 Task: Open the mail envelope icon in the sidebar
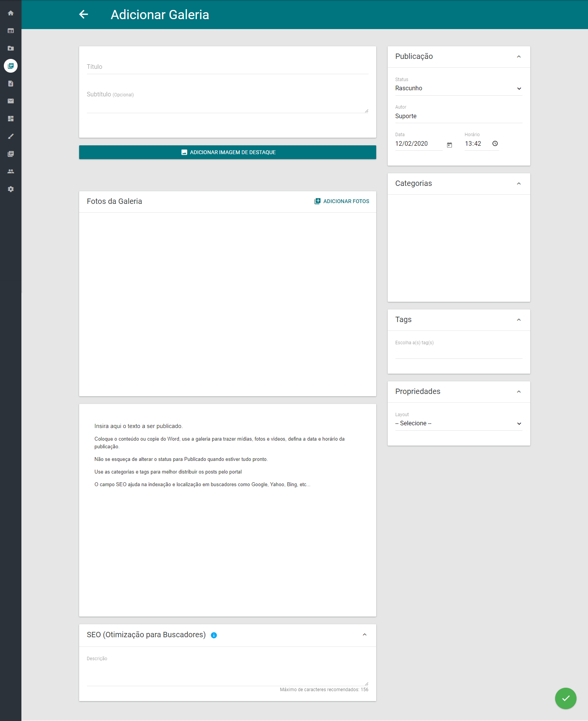[x=11, y=101]
